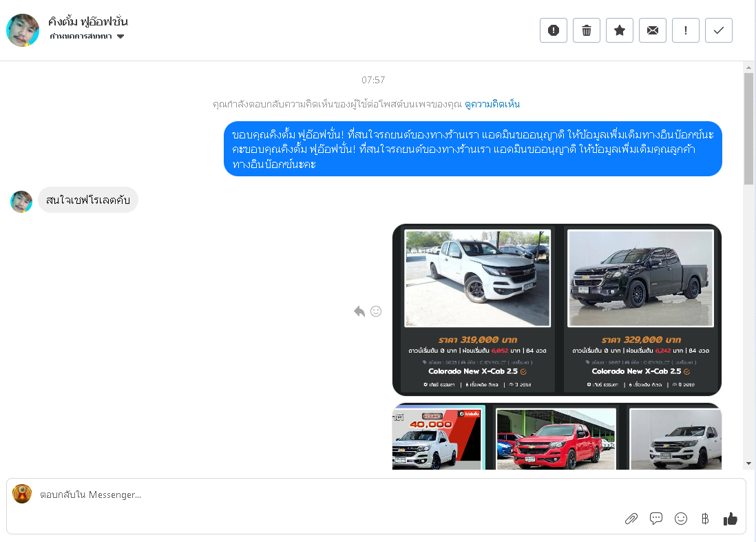
Task: Open black Colorado 329,000 baht image
Action: 641,278
